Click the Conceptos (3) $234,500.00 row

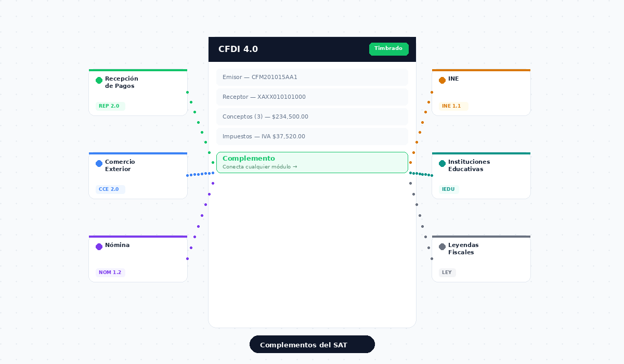tap(312, 116)
